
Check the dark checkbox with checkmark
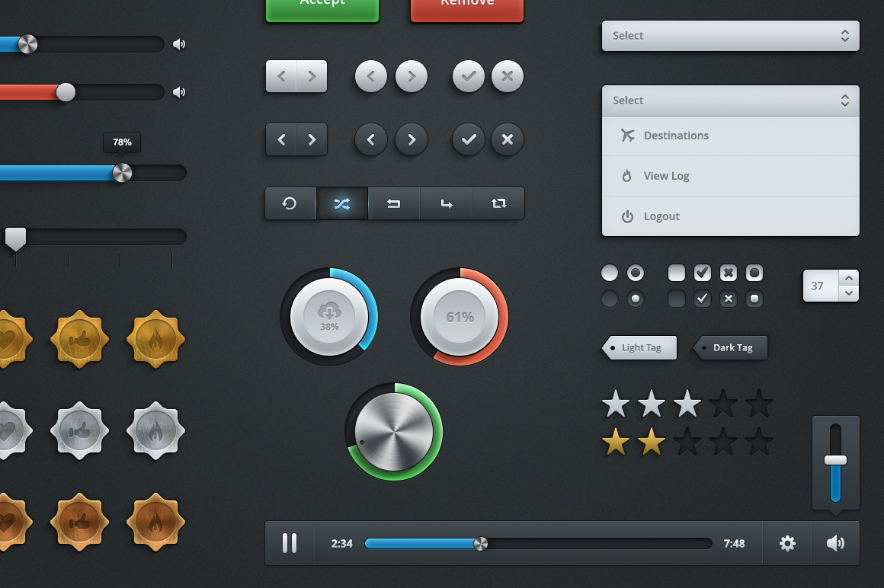(703, 299)
